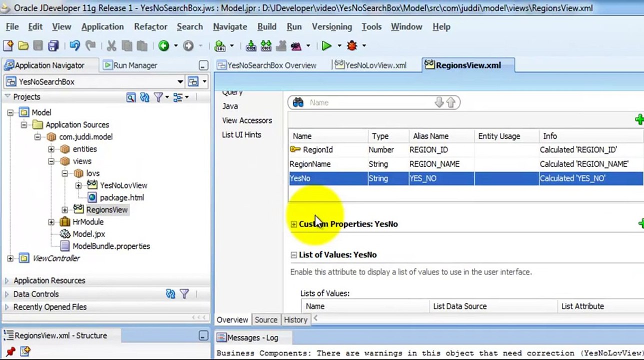Switch to History editor tab

pyautogui.click(x=295, y=320)
